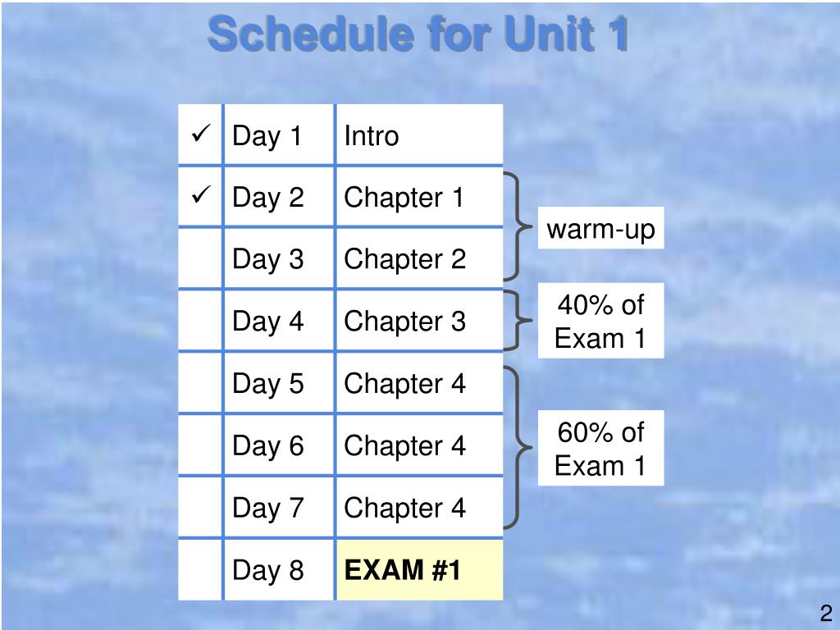Click the curly brace spanning Chapter 4 rows
The image size is (840, 630).
pyautogui.click(x=518, y=447)
